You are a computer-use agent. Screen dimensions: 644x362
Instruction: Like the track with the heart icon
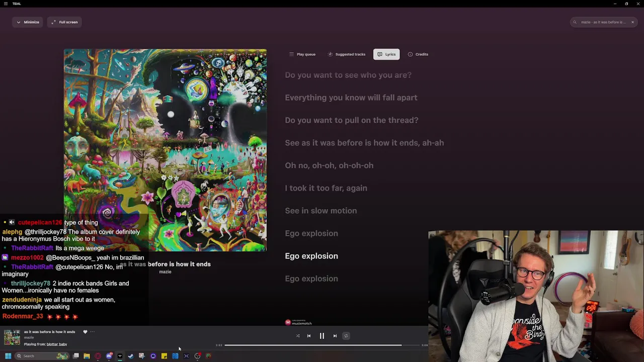pyautogui.click(x=85, y=332)
